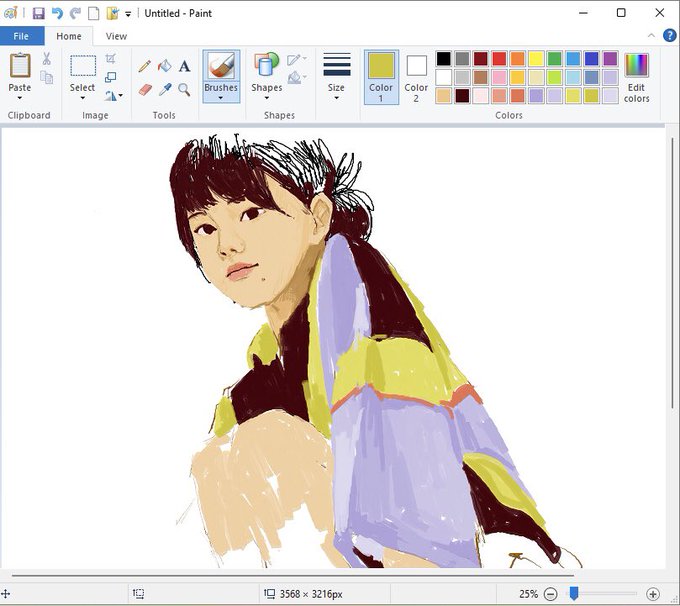Select the Magnifier tool
680x606 pixels.
pos(184,90)
